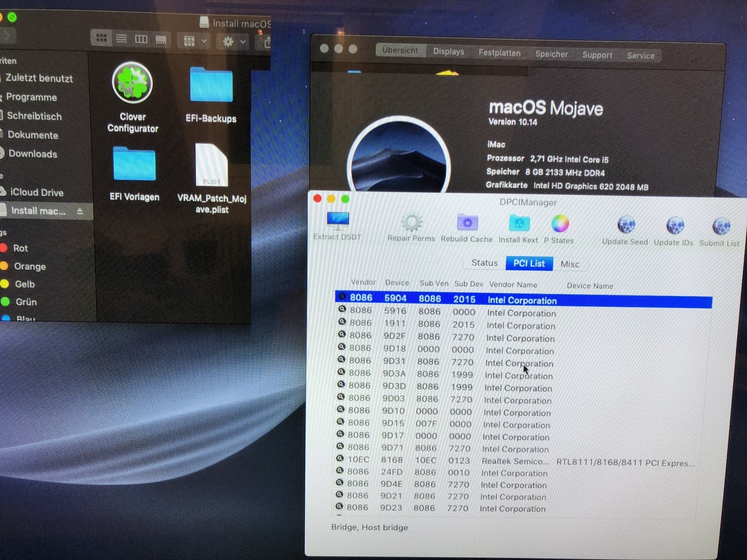Select the EFI-Backups folder
This screenshot has width=747, height=560.
211,85
